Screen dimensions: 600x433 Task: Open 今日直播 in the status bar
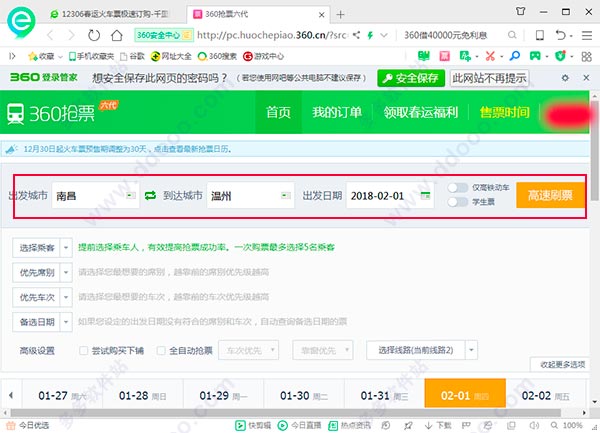point(299,425)
